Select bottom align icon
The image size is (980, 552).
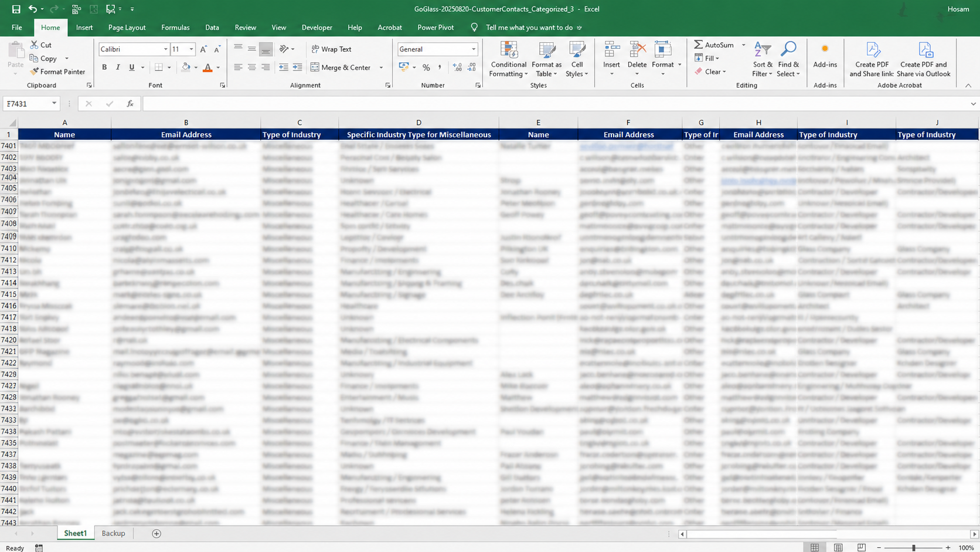[266, 49]
